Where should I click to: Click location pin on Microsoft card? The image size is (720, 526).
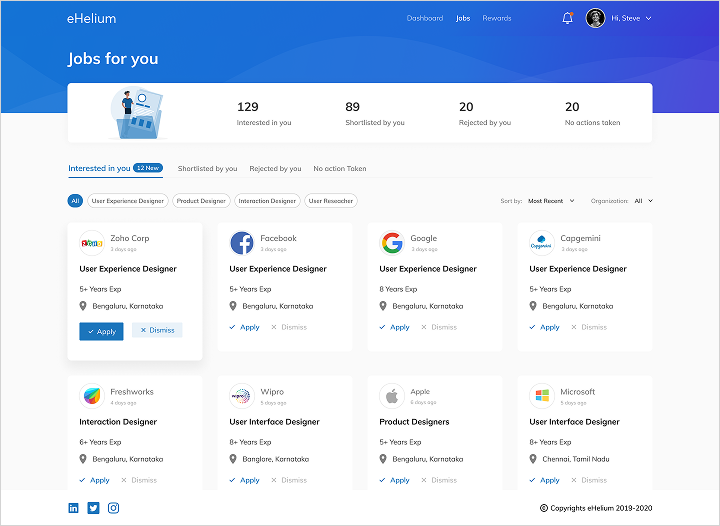533,459
